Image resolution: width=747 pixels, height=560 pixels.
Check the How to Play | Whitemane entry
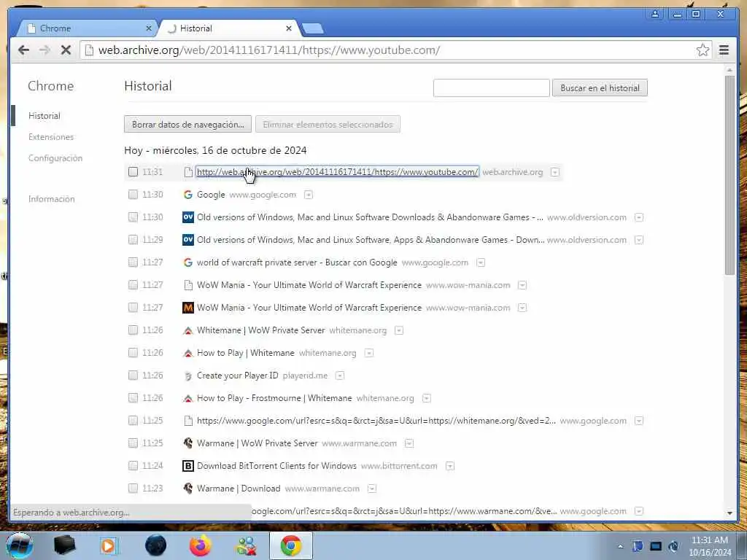click(133, 353)
